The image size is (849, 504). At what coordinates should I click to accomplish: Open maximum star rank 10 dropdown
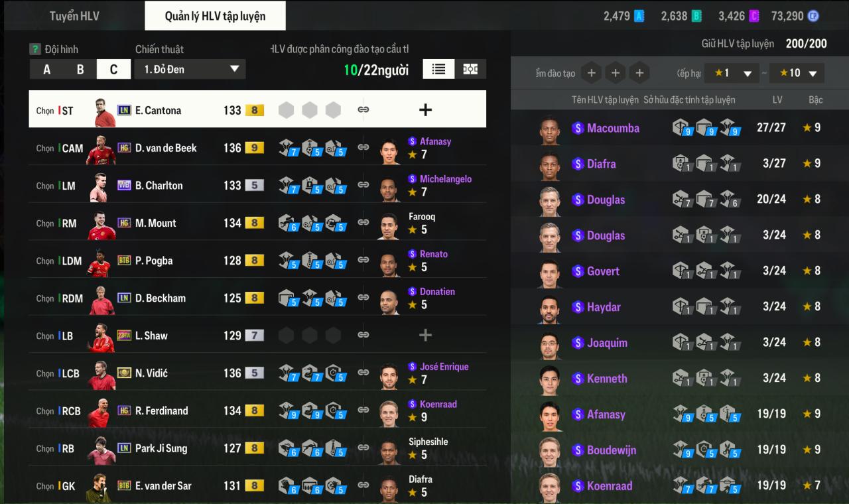point(797,73)
